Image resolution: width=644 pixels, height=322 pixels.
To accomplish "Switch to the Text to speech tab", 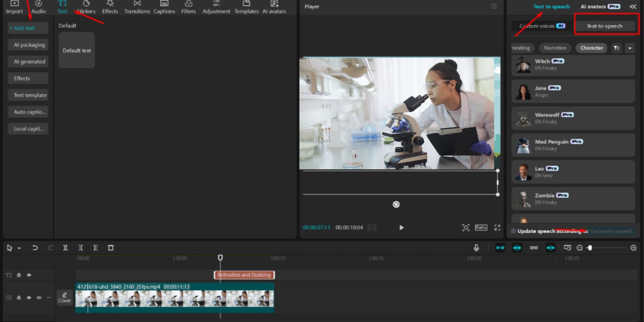I will point(551,6).
